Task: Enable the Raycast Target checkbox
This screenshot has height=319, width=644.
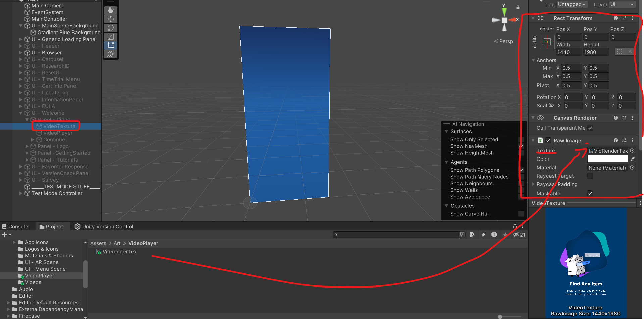Action: point(590,176)
